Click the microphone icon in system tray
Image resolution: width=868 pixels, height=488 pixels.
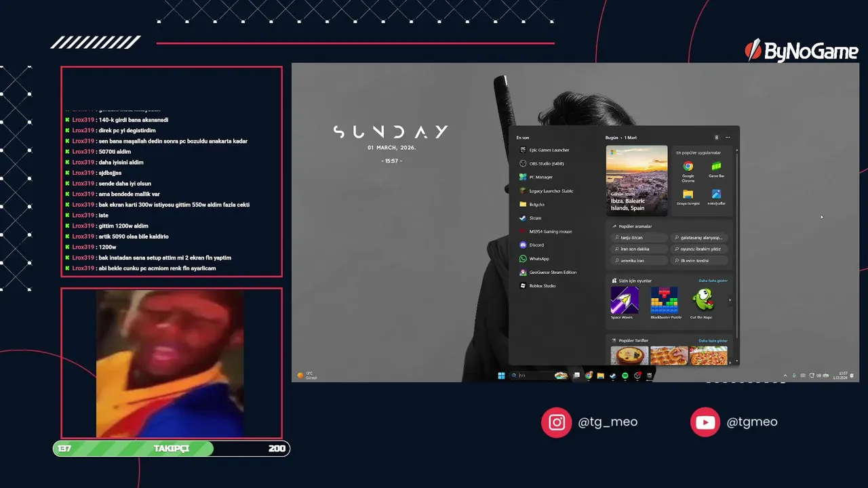click(x=794, y=375)
